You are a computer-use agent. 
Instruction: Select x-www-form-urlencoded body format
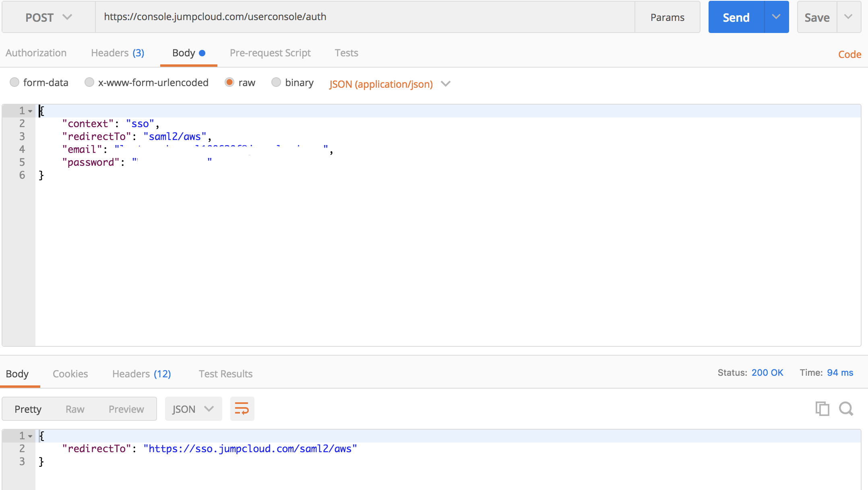[89, 82]
